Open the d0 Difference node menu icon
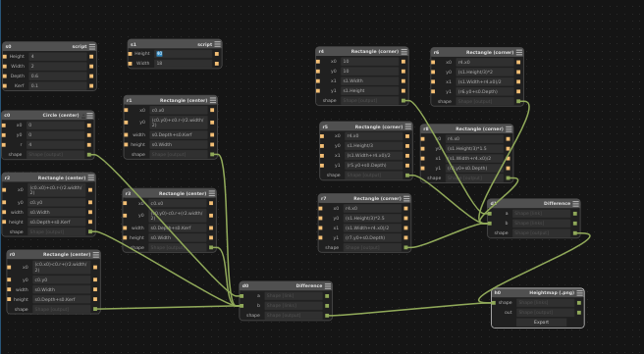Viewport: 644px width, 354px height. coord(328,286)
